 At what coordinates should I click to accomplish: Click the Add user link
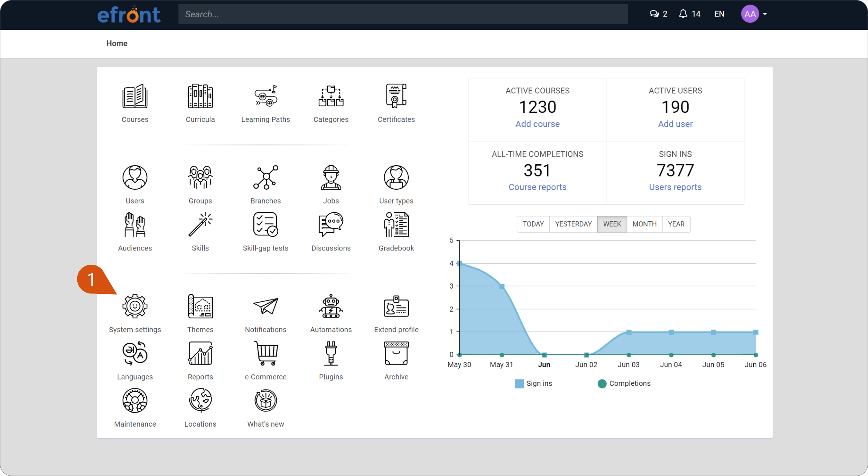[x=675, y=124]
